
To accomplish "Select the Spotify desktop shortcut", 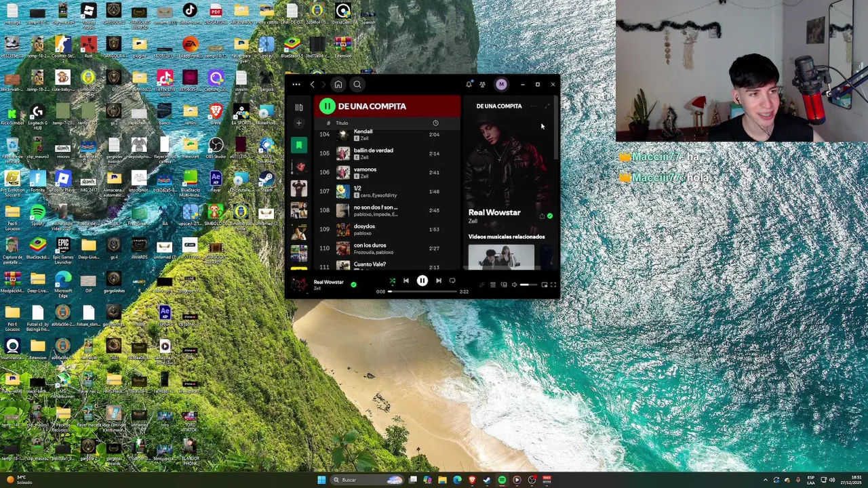I will [37, 216].
